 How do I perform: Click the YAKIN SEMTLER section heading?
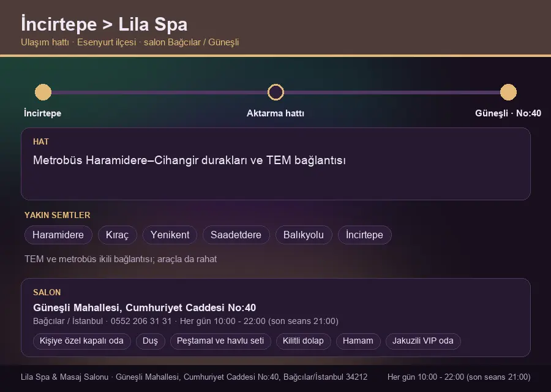click(x=58, y=215)
